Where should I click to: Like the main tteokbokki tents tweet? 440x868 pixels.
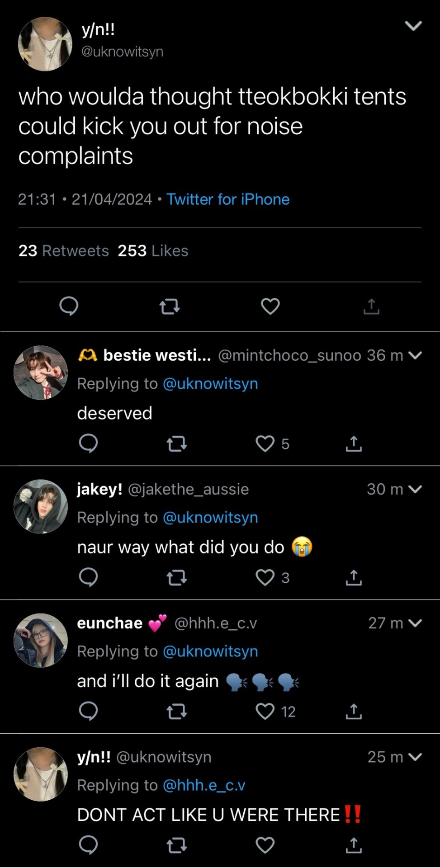click(270, 307)
